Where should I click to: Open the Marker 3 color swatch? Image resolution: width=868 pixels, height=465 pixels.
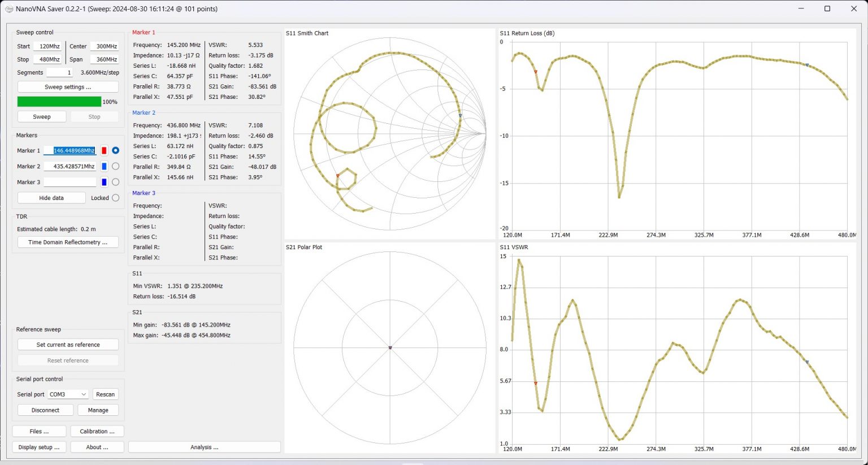104,182
